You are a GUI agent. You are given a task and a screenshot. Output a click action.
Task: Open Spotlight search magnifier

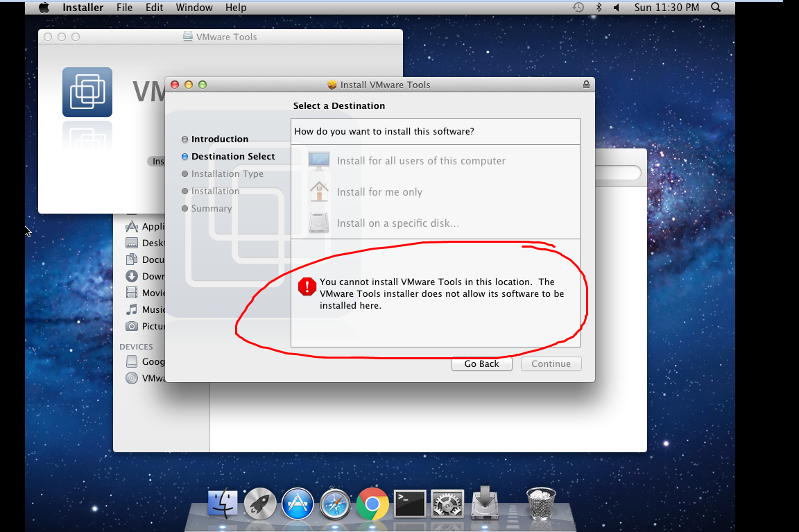pos(716,8)
